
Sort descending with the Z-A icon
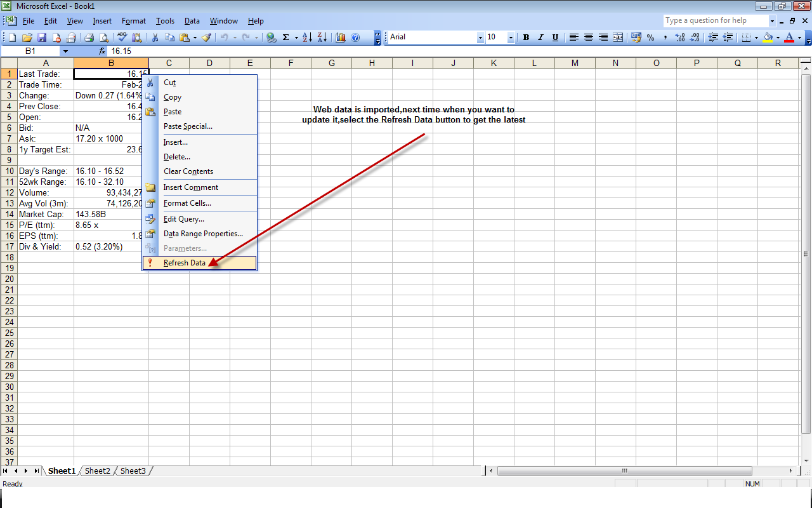tap(322, 37)
